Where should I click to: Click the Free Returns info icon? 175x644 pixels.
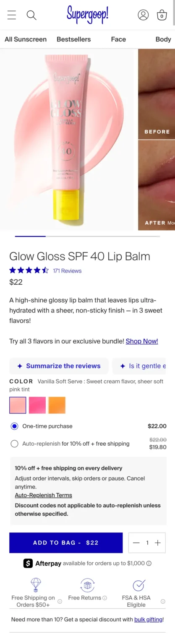pos(104,598)
